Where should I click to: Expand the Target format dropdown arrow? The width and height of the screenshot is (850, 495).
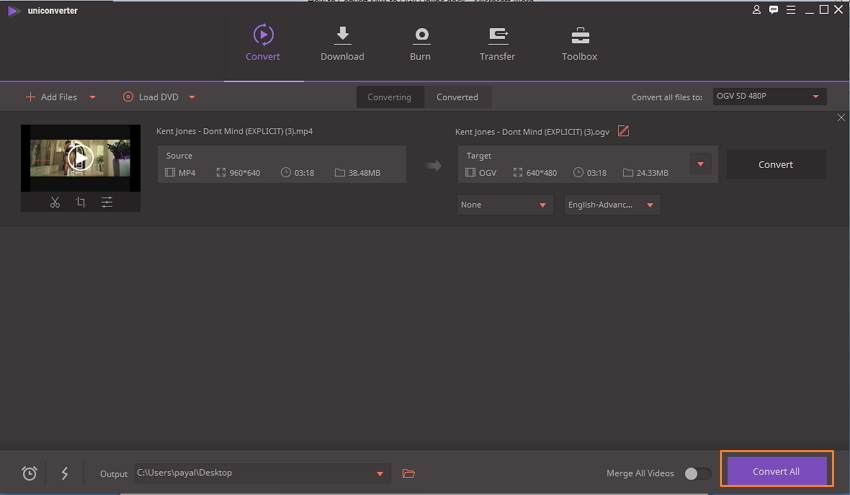(x=700, y=164)
